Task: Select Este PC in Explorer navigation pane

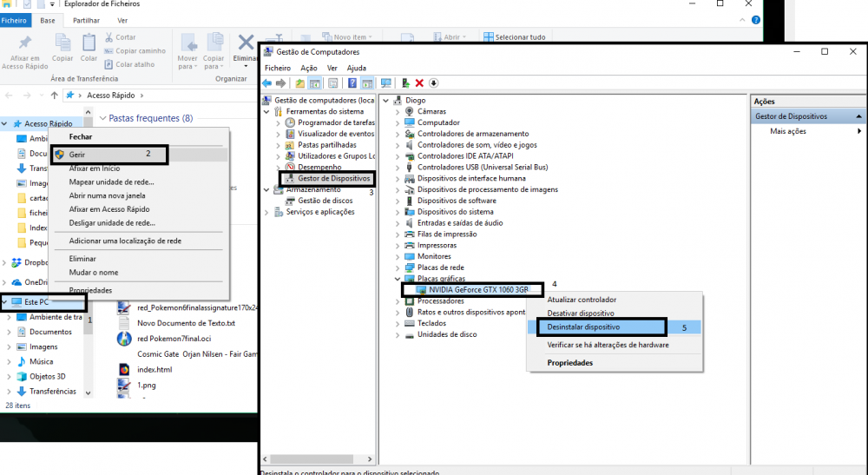Action: [x=36, y=301]
